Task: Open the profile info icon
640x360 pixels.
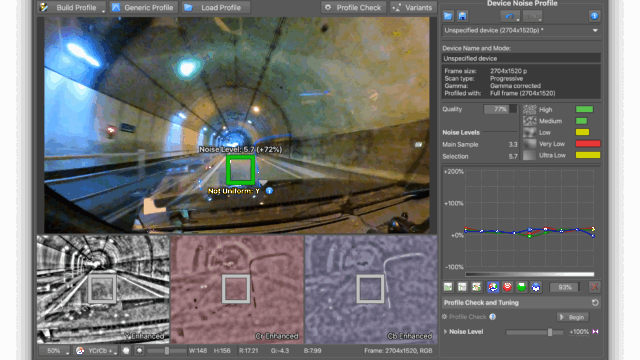Action: (594, 16)
